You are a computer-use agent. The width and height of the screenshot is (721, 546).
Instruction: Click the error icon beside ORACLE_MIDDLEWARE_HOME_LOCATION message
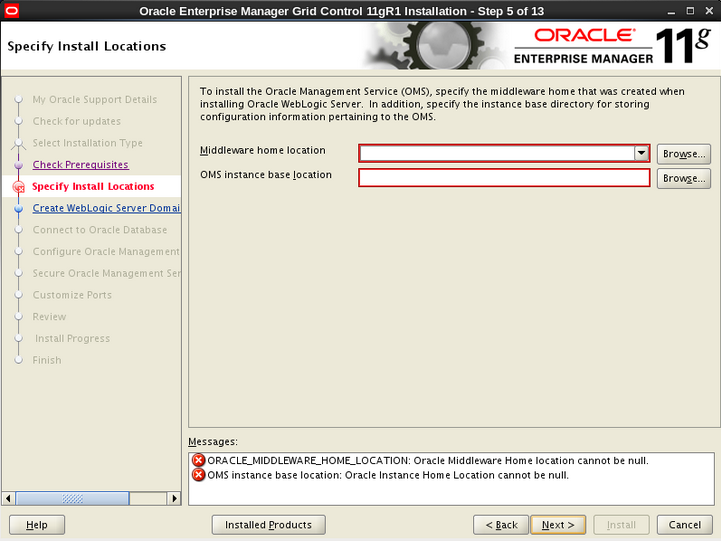pos(198,460)
